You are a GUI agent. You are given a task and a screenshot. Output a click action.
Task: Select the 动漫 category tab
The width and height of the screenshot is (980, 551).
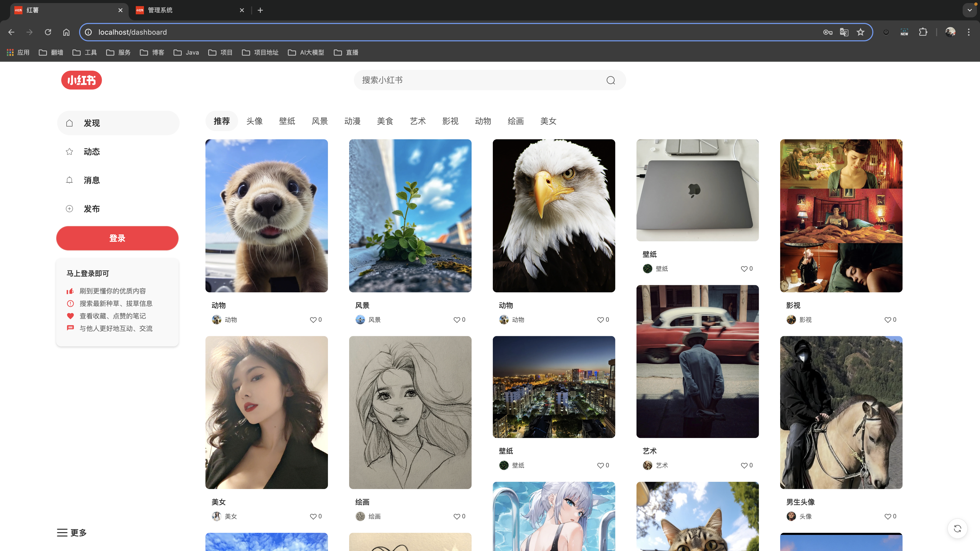[352, 121]
